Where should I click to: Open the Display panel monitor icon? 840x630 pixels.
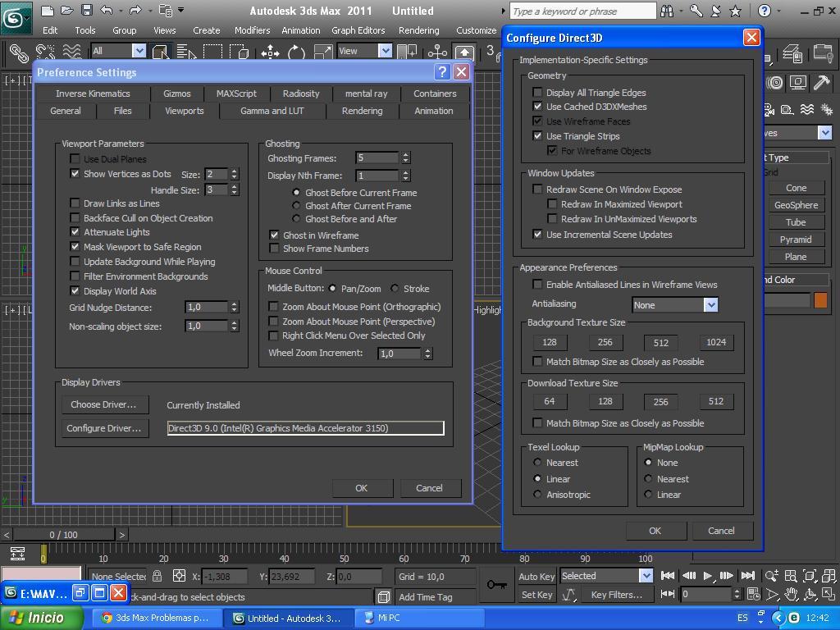[x=797, y=83]
